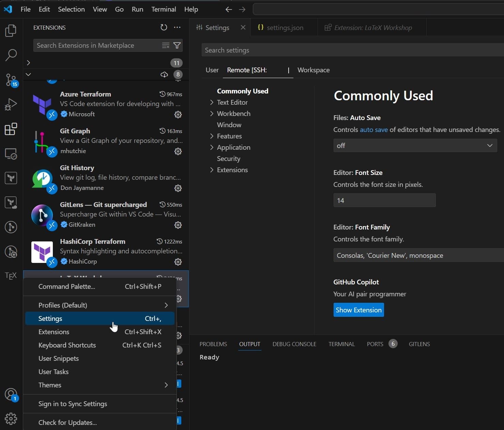
Task: Refresh the extensions list
Action: [164, 28]
